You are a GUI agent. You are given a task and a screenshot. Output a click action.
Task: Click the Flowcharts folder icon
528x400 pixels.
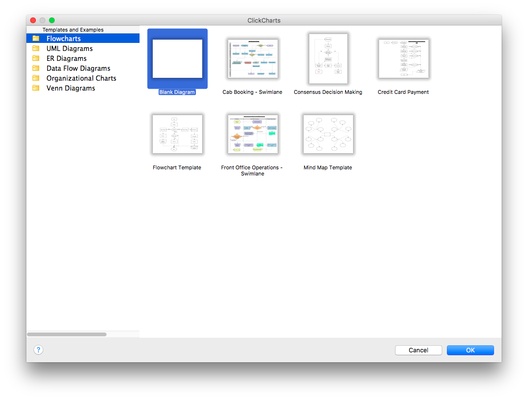point(36,38)
